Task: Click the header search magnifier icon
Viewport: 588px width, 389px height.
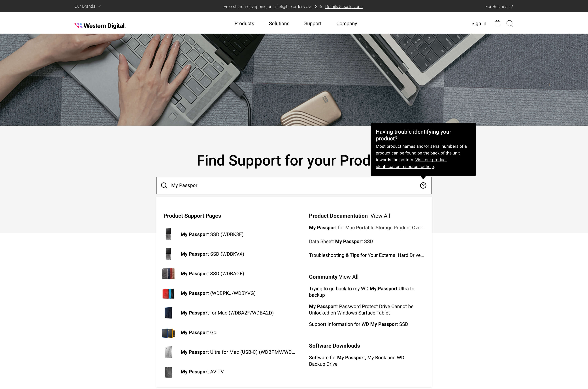Action: [x=509, y=23]
